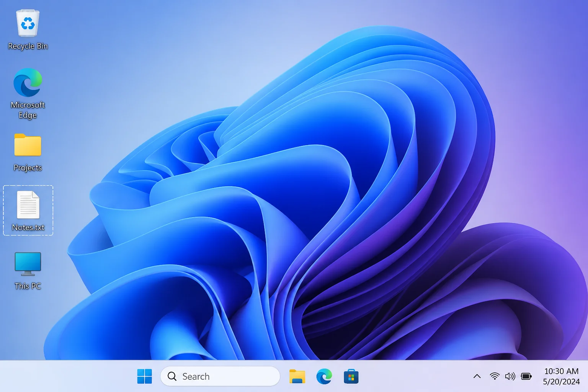The height and width of the screenshot is (392, 588).
Task: Click the Notes.txt file name text
Action: (28, 227)
